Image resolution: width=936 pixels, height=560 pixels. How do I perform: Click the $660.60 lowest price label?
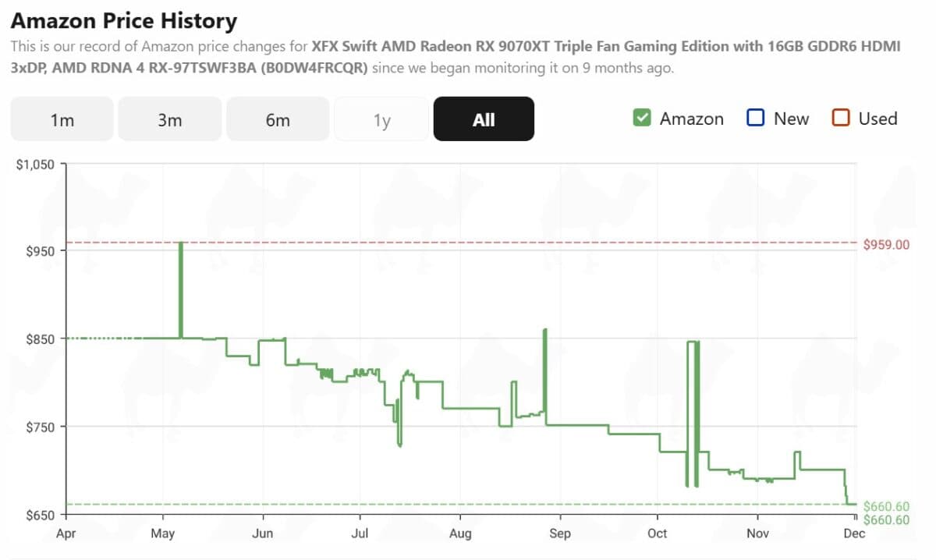885,506
